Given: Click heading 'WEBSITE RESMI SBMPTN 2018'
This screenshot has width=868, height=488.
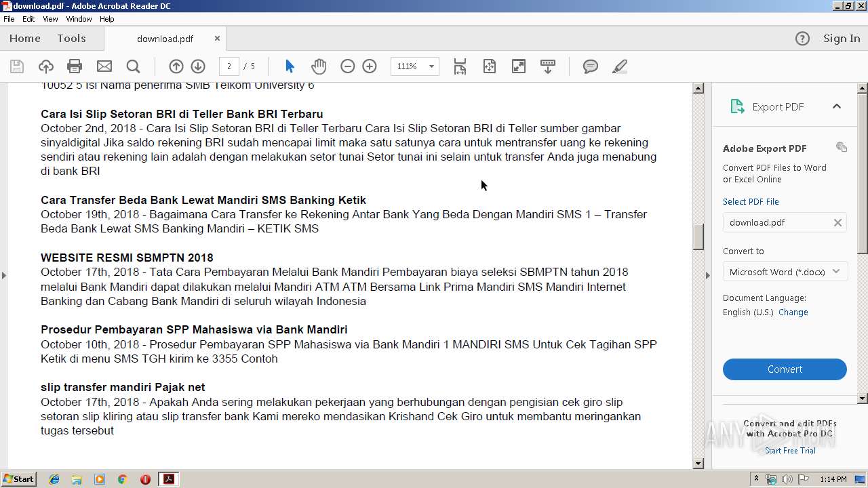Looking at the screenshot, I should [127, 258].
